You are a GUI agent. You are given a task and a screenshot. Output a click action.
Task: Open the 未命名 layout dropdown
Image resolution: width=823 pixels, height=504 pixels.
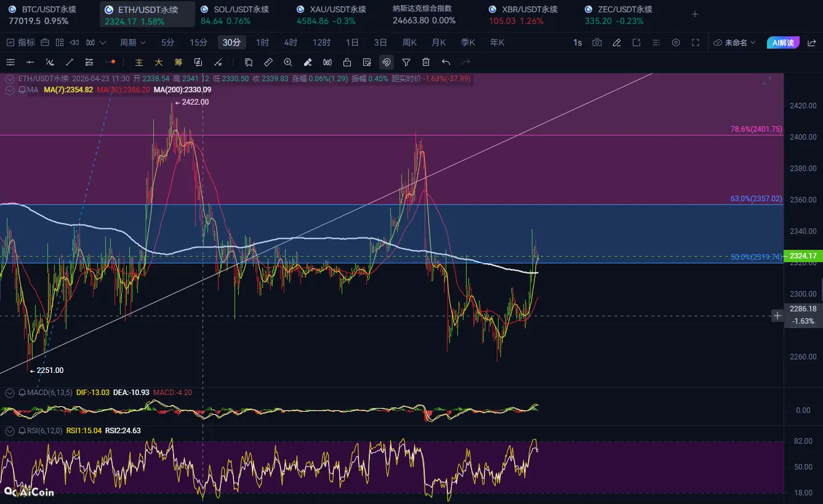click(734, 42)
